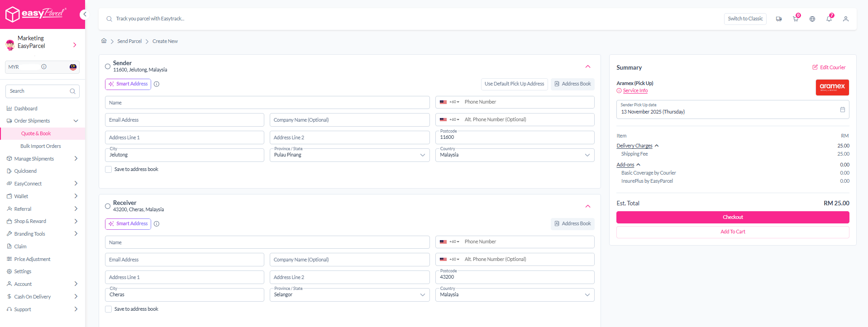This screenshot has width=868, height=327.
Task: Collapse the sidebar with arrow icon
Action: 84,14
